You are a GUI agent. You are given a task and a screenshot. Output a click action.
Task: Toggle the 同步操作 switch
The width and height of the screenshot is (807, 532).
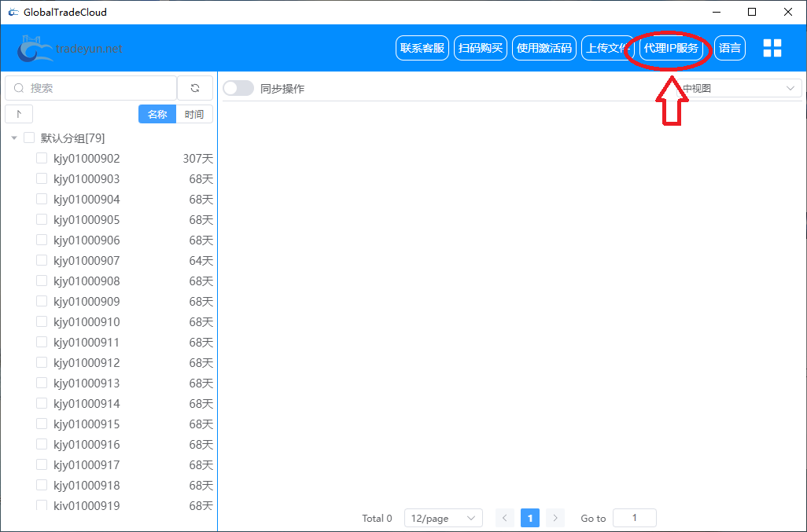pyautogui.click(x=238, y=89)
